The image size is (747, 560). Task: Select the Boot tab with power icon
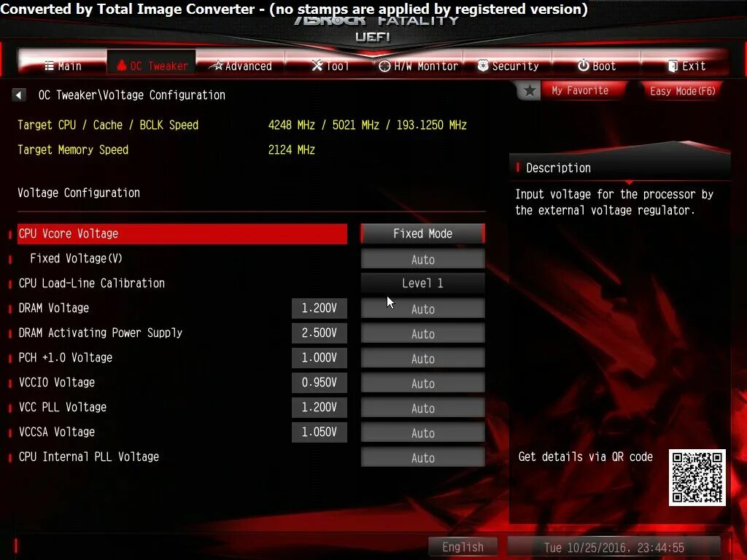click(x=597, y=66)
